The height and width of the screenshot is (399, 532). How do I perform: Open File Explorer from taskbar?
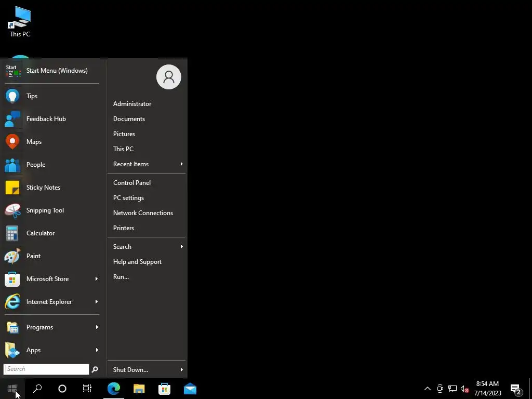(x=139, y=389)
